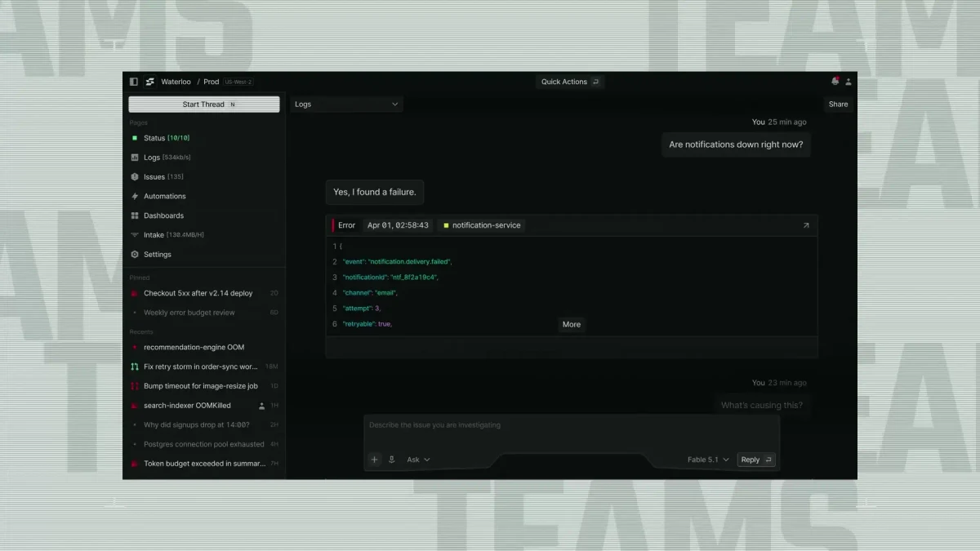Activate the microphone voice input
Viewport: 980px width, 551px height.
pos(391,460)
